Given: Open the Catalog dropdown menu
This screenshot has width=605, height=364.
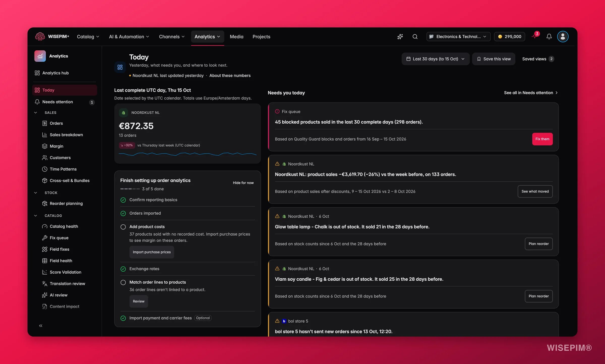Looking at the screenshot, I should pyautogui.click(x=88, y=37).
